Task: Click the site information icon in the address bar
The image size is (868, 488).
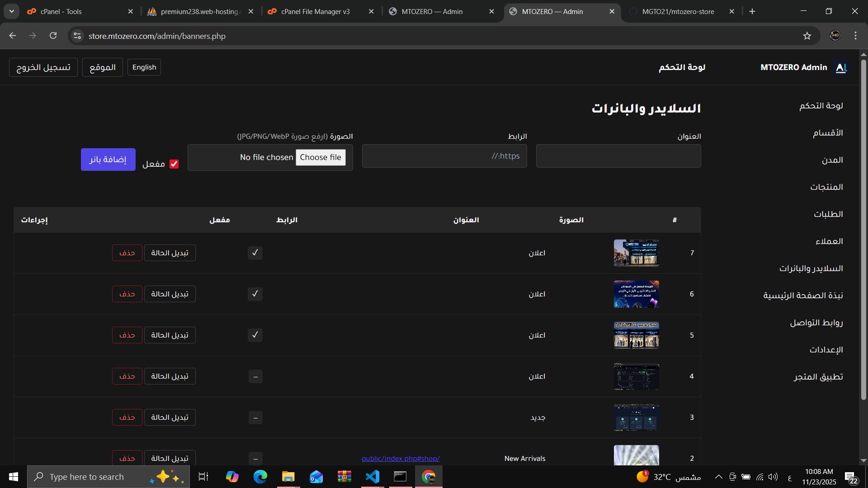Action: [x=77, y=36]
